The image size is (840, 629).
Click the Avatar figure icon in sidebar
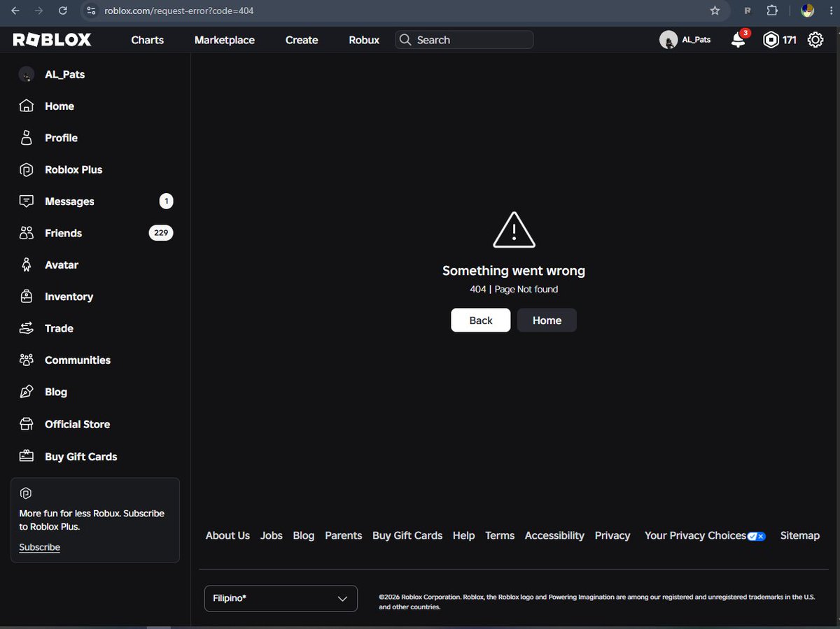click(27, 265)
